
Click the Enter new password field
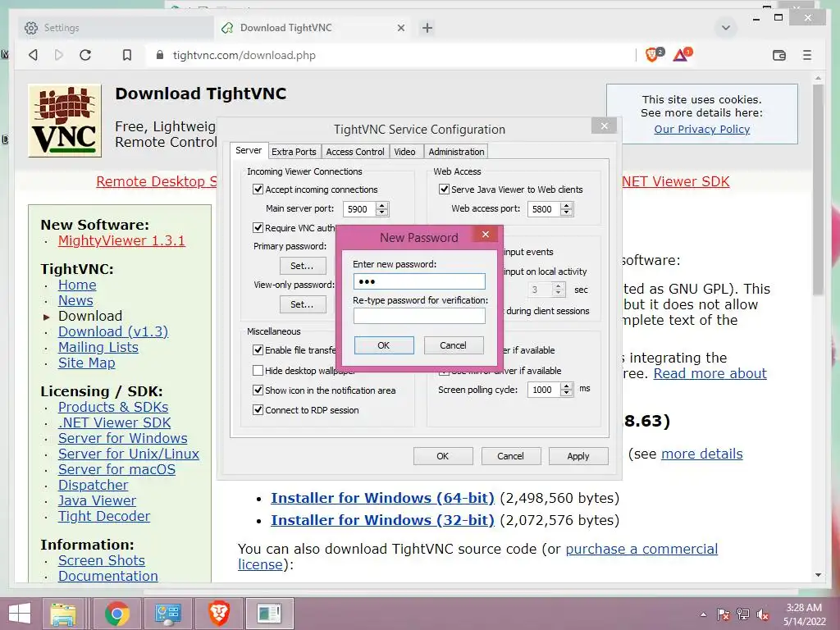[x=419, y=281]
